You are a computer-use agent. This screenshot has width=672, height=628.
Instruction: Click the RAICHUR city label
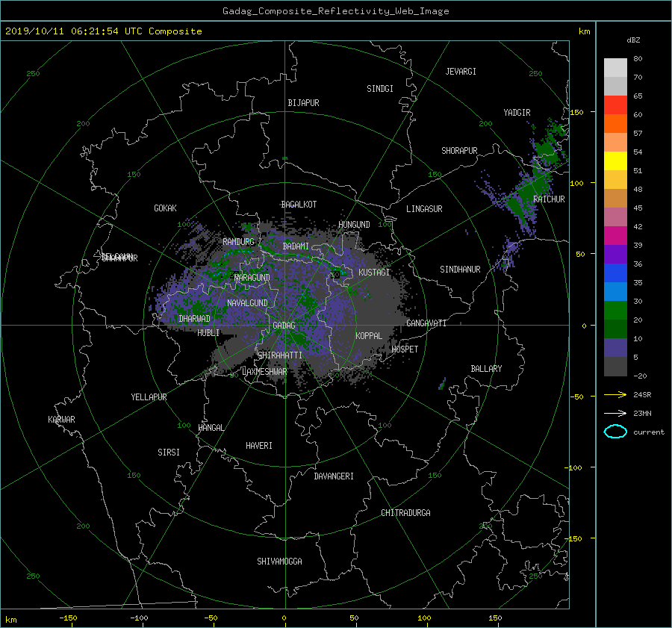[549, 199]
